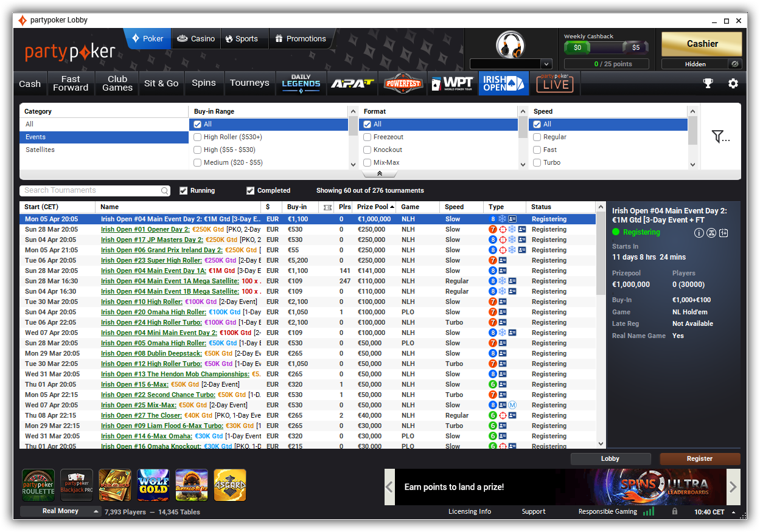
Task: Launch the Wolf Gold casino game
Action: (x=153, y=485)
